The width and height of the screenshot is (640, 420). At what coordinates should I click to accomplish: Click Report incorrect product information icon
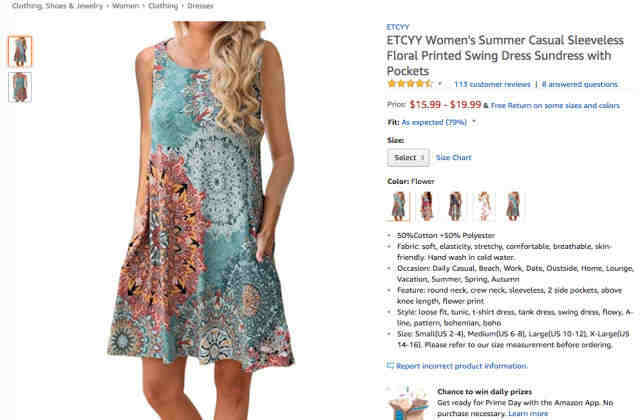click(390, 366)
